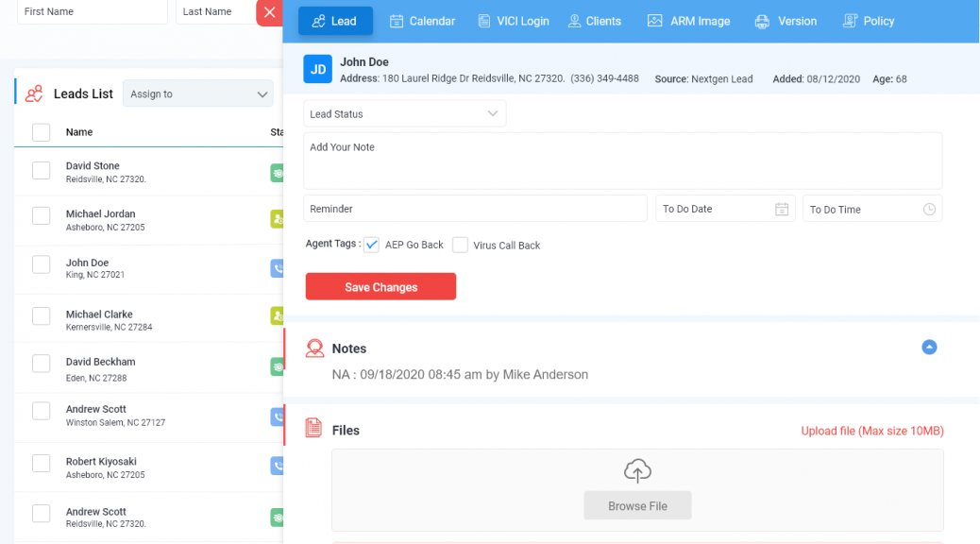Click David Stone's green status icon
Viewport: 980px width, 544px height.
(277, 173)
